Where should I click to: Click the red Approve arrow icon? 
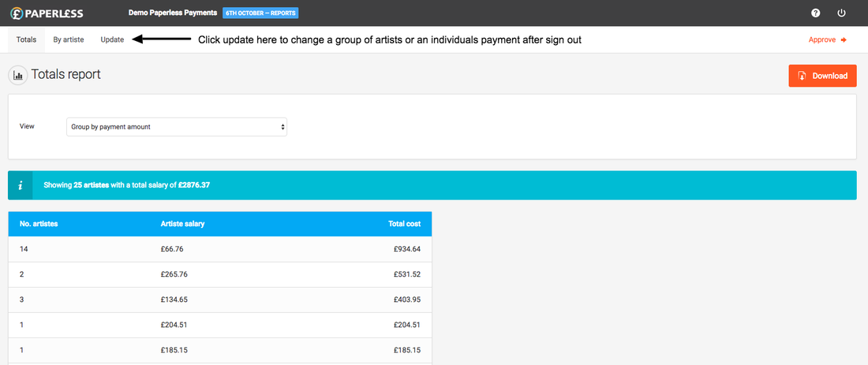coord(844,39)
